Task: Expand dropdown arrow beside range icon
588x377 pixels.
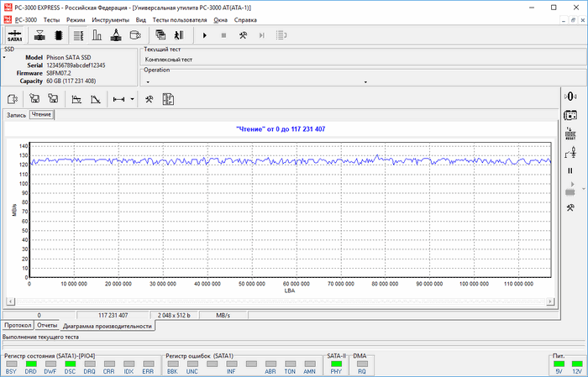Action: click(132, 99)
